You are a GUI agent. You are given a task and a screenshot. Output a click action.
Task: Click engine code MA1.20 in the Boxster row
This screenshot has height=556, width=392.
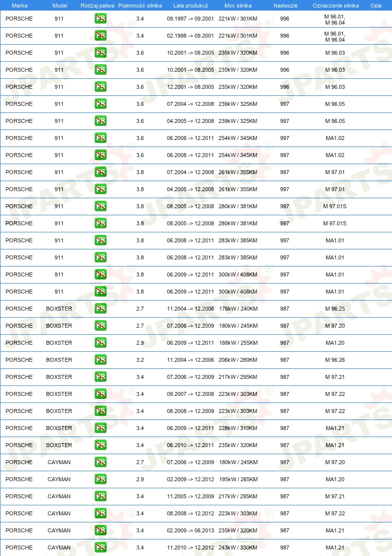(x=335, y=343)
